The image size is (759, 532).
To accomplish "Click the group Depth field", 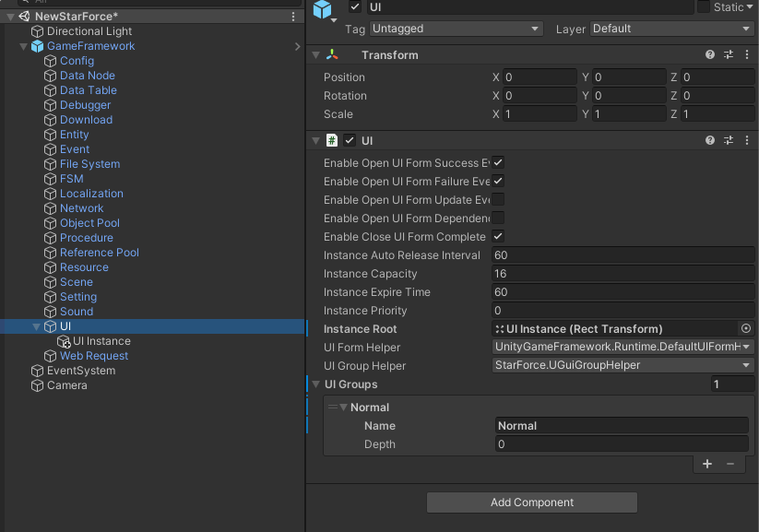I will [x=622, y=443].
